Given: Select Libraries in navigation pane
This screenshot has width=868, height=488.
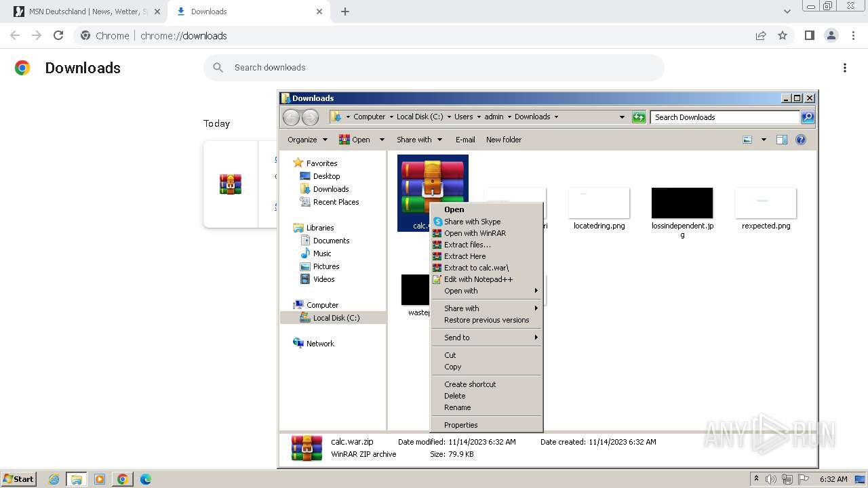Looking at the screenshot, I should pyautogui.click(x=320, y=228).
